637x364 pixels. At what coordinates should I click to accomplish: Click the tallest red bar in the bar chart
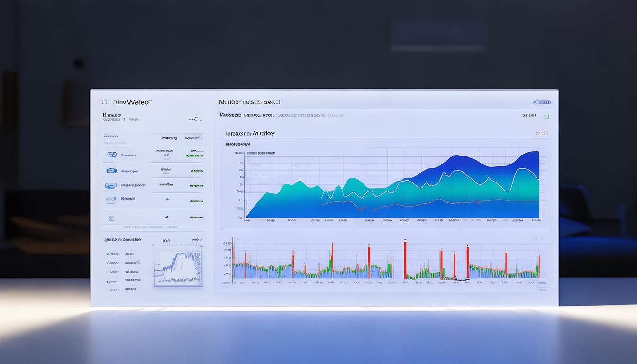pos(405,259)
